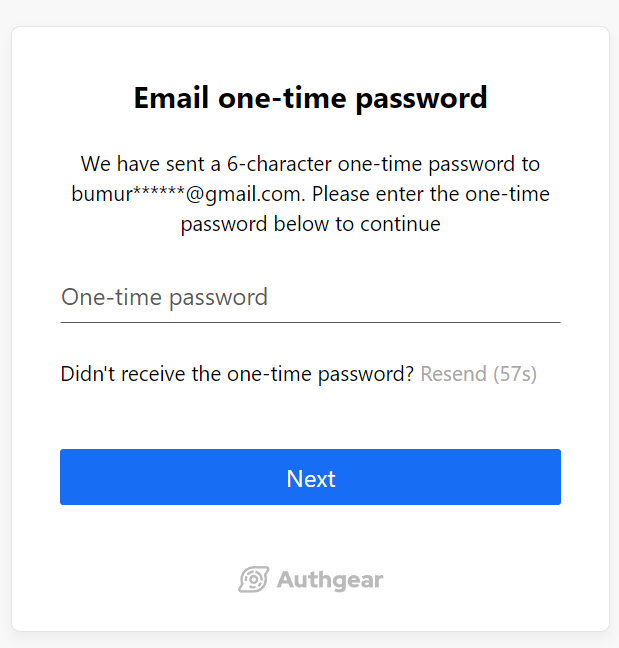Click the "password below to continue" text line
Viewport: 619px width, 648px height.
click(x=310, y=224)
